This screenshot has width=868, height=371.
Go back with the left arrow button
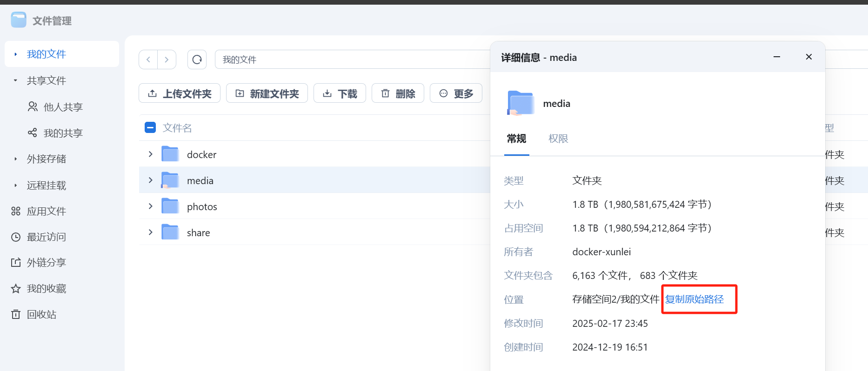pos(148,60)
